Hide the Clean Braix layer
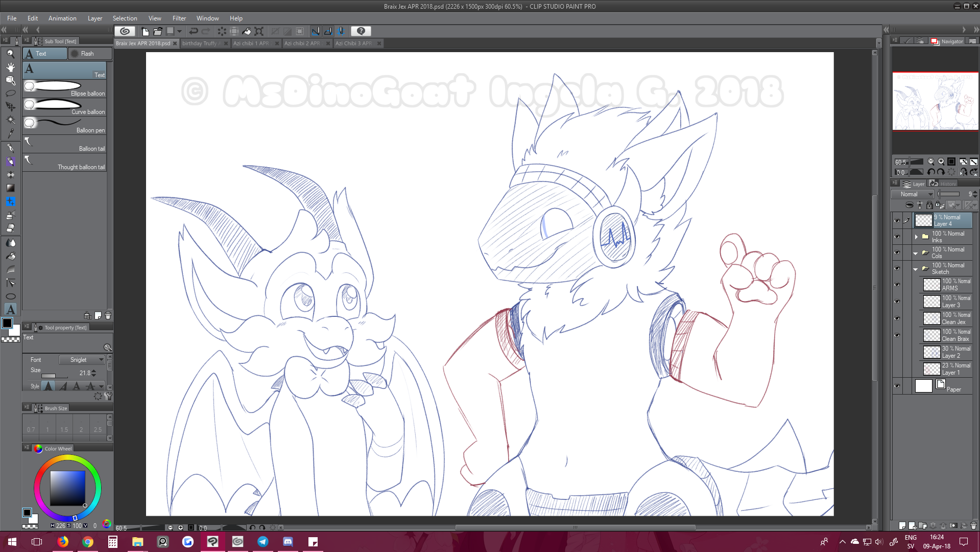Viewport: 980px width, 552px height. pos(897,335)
